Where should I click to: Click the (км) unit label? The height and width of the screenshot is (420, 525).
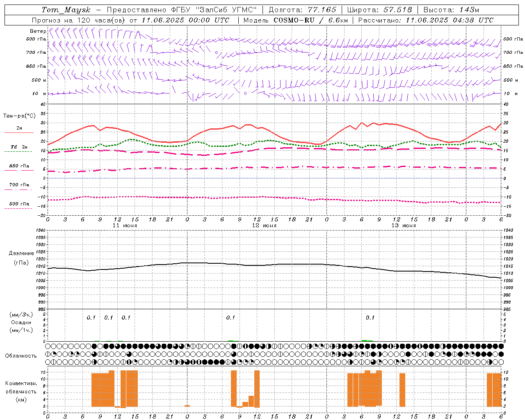click(x=21, y=399)
